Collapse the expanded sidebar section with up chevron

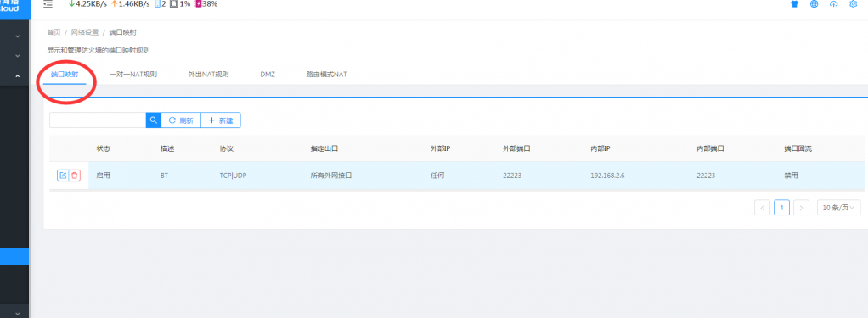[x=18, y=75]
